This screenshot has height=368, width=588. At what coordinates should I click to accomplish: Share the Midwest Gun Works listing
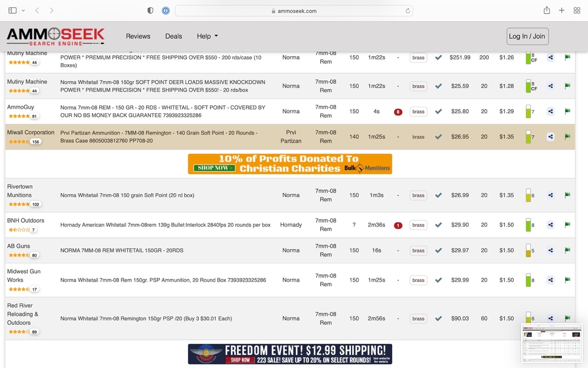tap(550, 280)
